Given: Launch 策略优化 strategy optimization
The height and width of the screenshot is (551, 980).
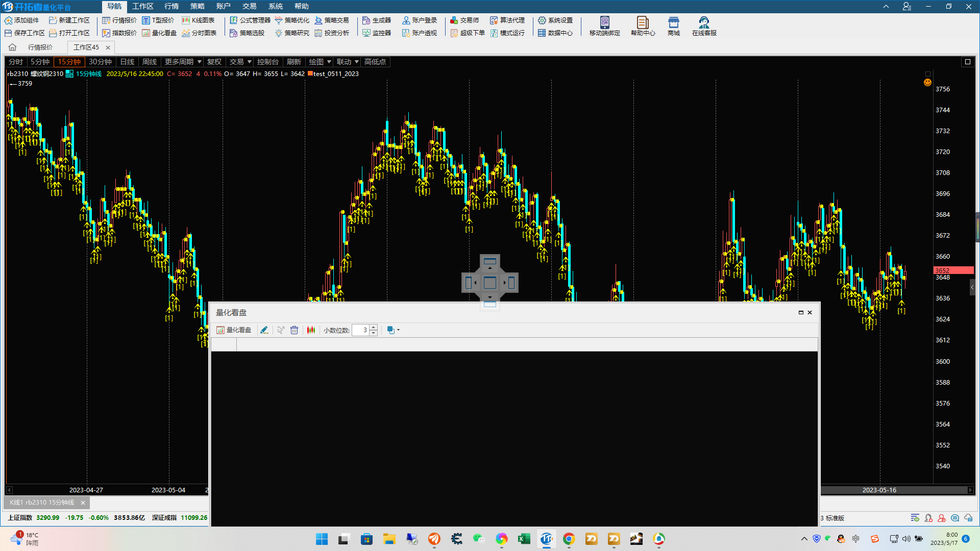Looking at the screenshot, I should tap(292, 20).
